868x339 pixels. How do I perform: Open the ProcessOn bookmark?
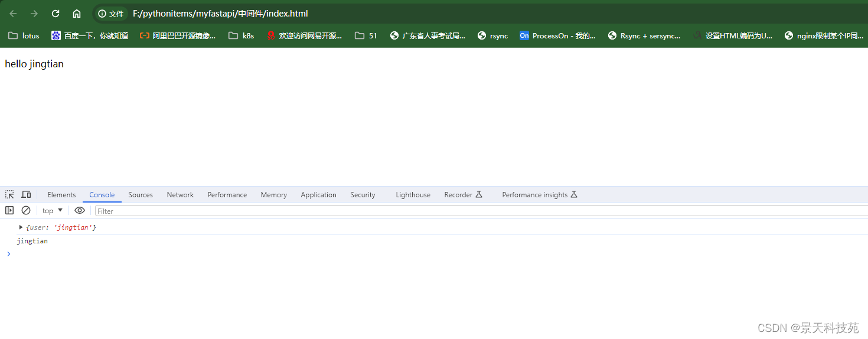pyautogui.click(x=557, y=35)
